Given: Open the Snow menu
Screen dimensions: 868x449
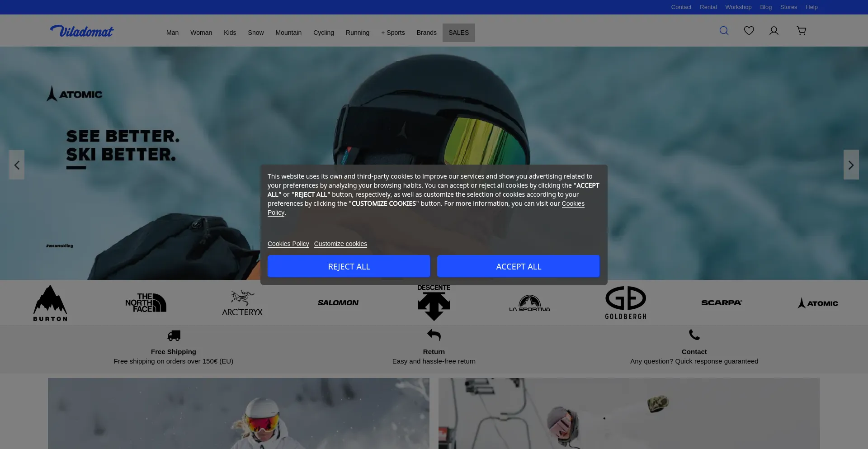Looking at the screenshot, I should (256, 33).
